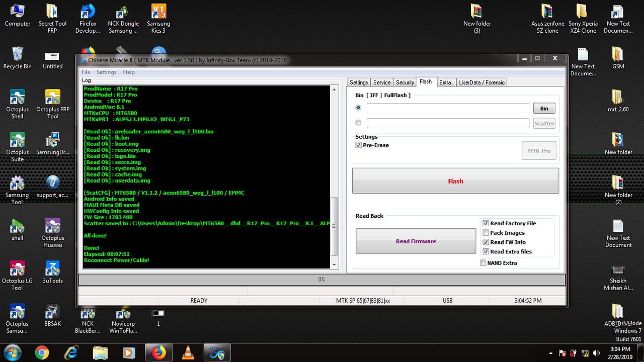Open 3uTools desktop shortcut
This screenshot has width=644, height=362.
[x=53, y=273]
